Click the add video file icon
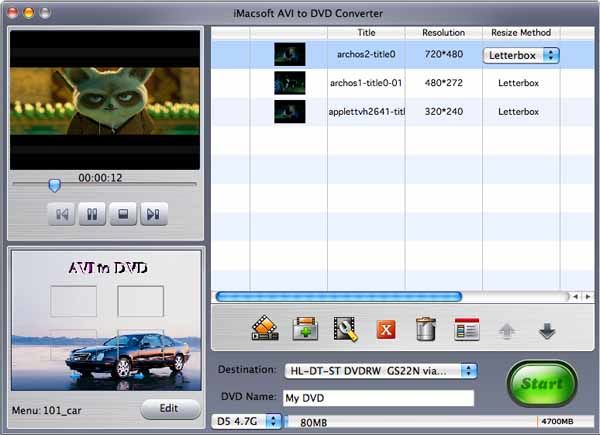This screenshot has height=435, width=600. pos(264,329)
